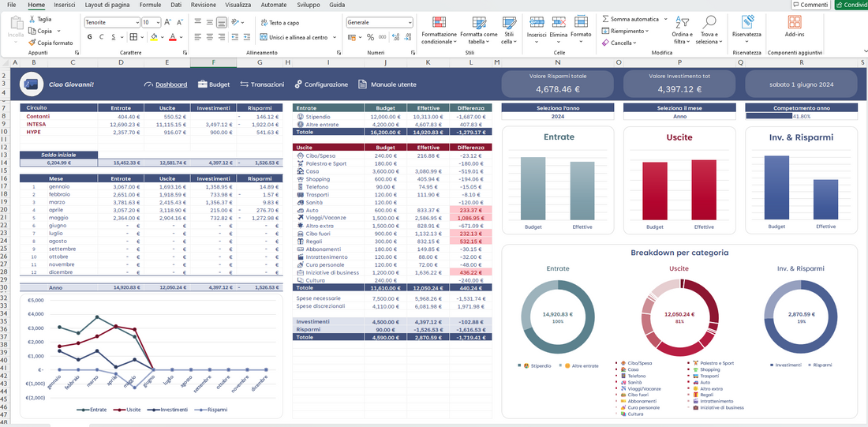Select the year cell showing 2024
The height and width of the screenshot is (427, 868).
(x=558, y=116)
